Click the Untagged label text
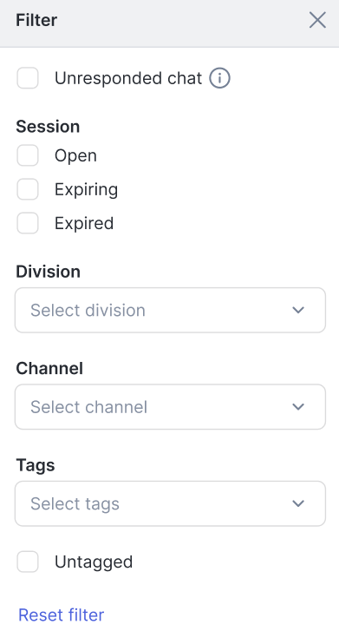 point(94,562)
